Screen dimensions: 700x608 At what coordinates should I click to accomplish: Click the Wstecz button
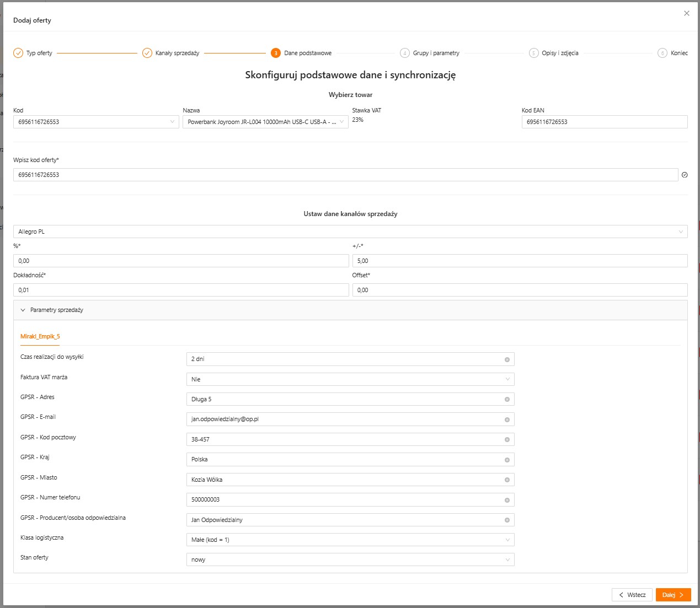(x=632, y=595)
